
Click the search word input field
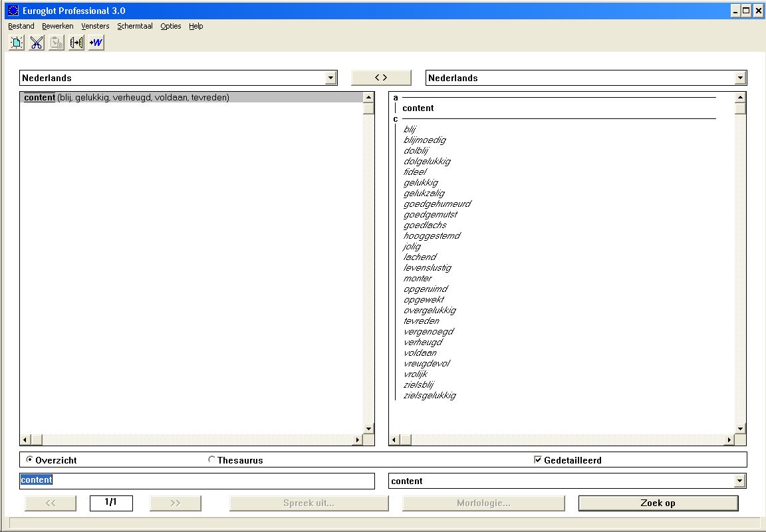(197, 480)
